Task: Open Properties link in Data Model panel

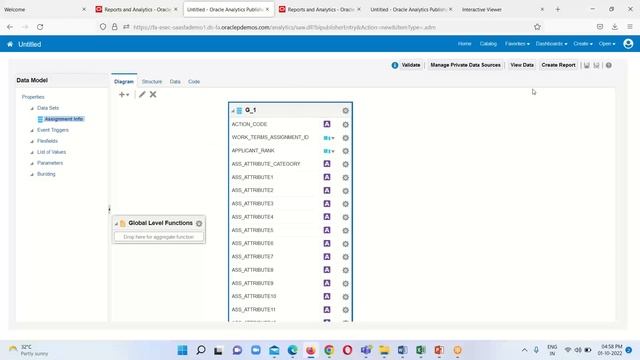Action: [33, 97]
